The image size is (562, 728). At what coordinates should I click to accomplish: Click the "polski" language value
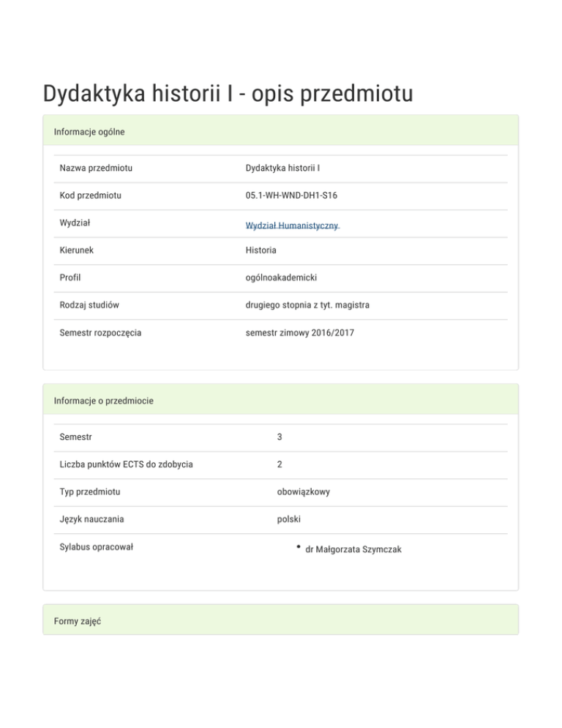289,519
